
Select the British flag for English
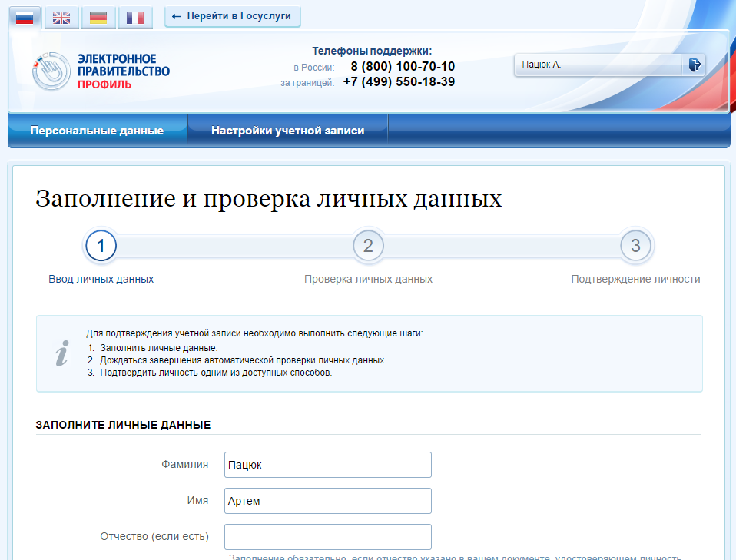(x=61, y=17)
